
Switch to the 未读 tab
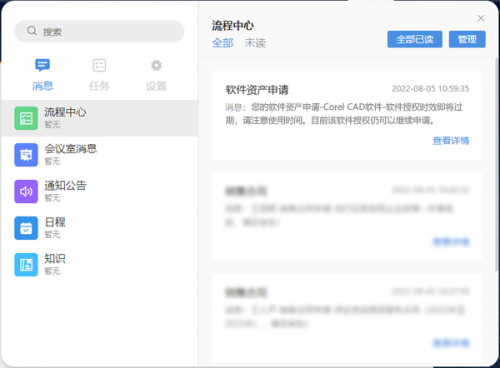point(255,43)
